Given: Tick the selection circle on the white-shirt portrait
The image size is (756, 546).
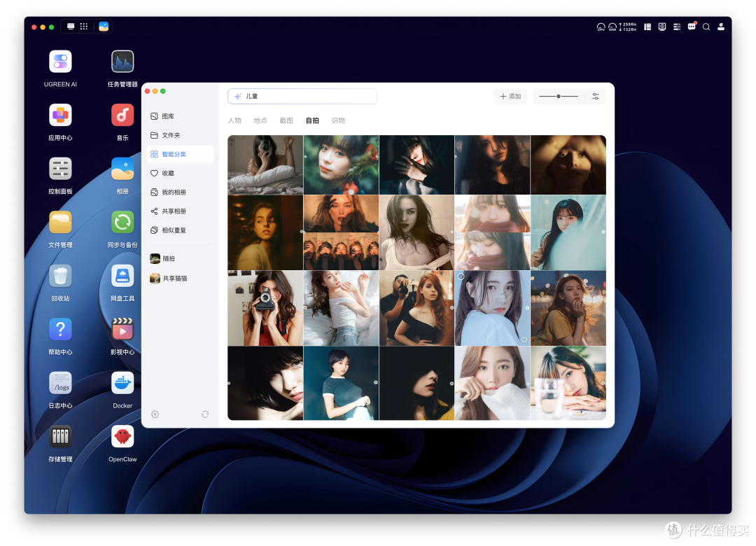Looking at the screenshot, I should [x=461, y=276].
